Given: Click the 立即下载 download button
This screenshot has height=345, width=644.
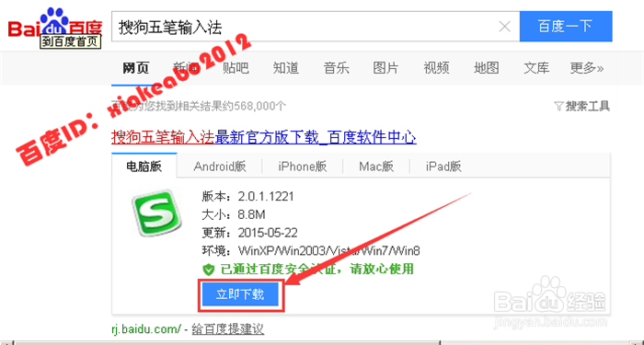Looking at the screenshot, I should 240,294.
